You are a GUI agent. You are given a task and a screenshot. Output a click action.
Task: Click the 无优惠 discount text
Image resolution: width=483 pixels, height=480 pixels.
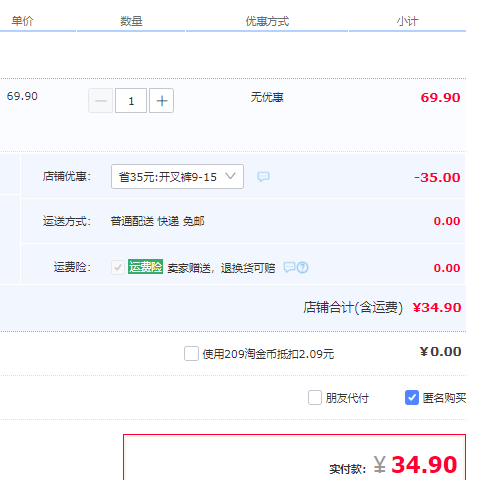pos(267,97)
